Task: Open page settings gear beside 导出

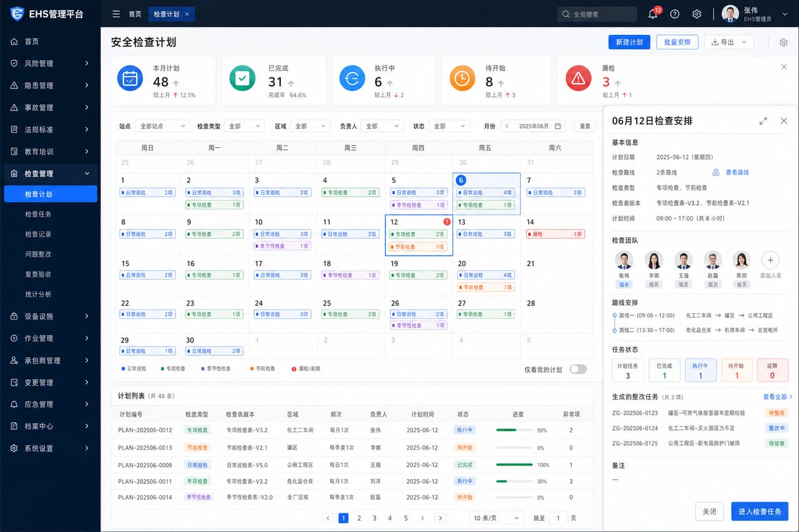Action: coord(783,42)
